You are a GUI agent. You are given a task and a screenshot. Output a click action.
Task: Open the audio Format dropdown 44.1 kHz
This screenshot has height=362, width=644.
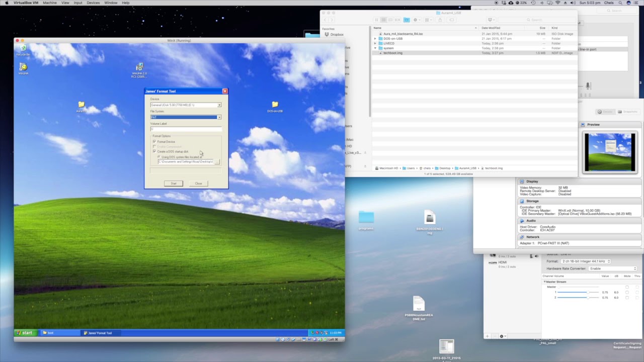point(586,261)
